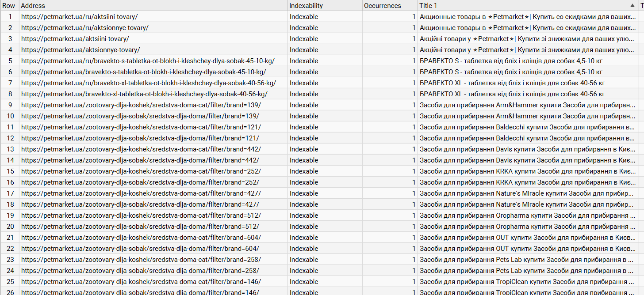Click the Title 1 column header
This screenshot has height=295, width=644.
(528, 6)
